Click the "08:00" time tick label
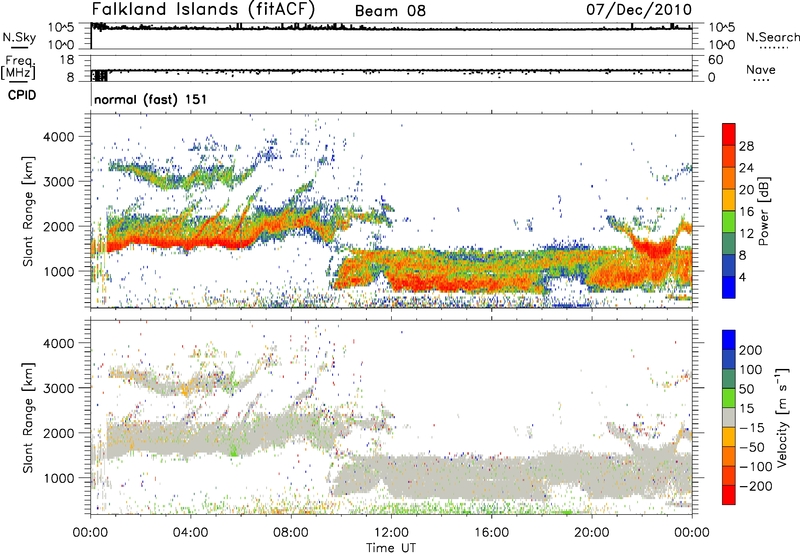The image size is (800, 554). coord(291,533)
